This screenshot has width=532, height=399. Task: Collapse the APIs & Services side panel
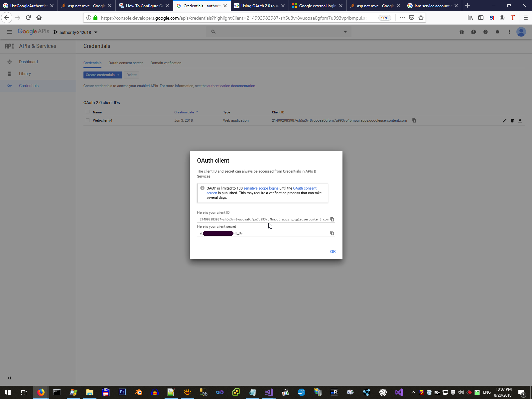9,378
